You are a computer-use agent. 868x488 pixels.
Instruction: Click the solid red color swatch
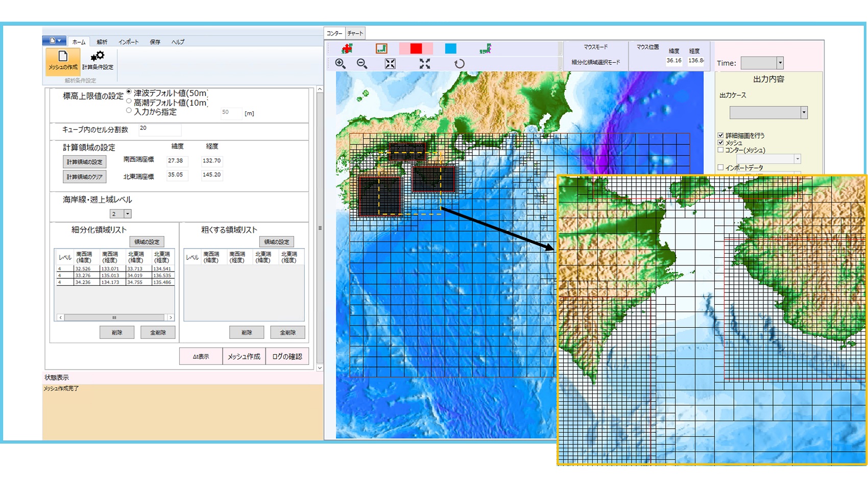(x=416, y=48)
